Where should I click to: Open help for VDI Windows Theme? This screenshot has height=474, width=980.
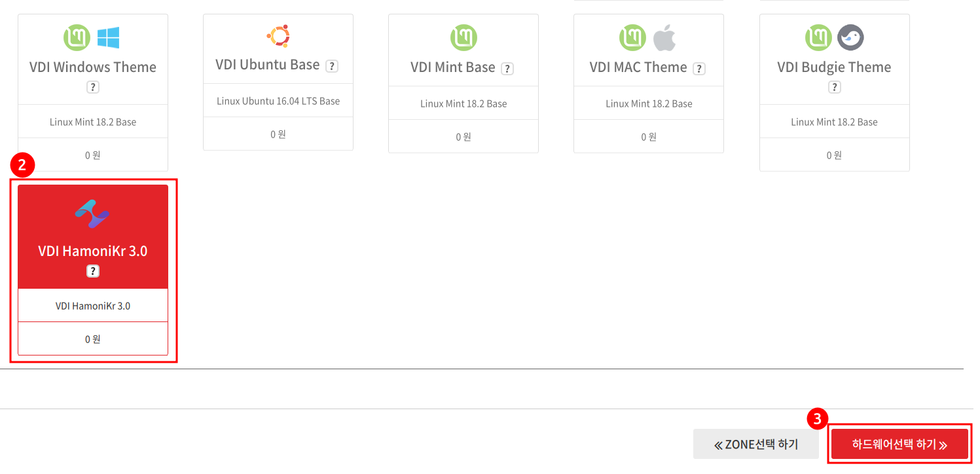93,87
